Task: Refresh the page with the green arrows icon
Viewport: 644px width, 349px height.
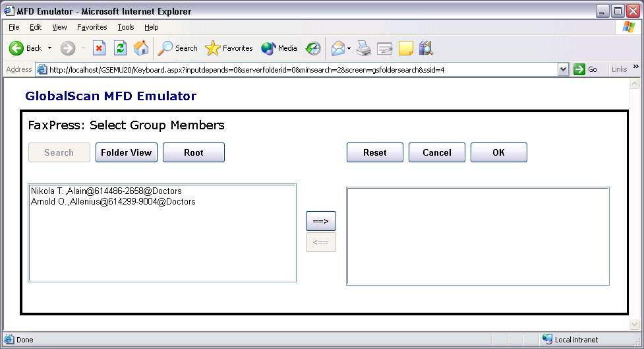Action: (x=120, y=48)
